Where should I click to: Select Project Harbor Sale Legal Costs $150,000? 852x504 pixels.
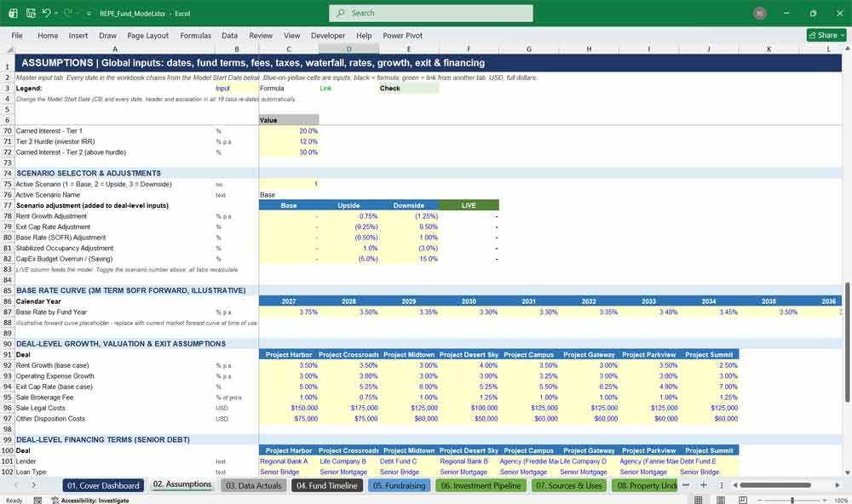click(x=289, y=408)
